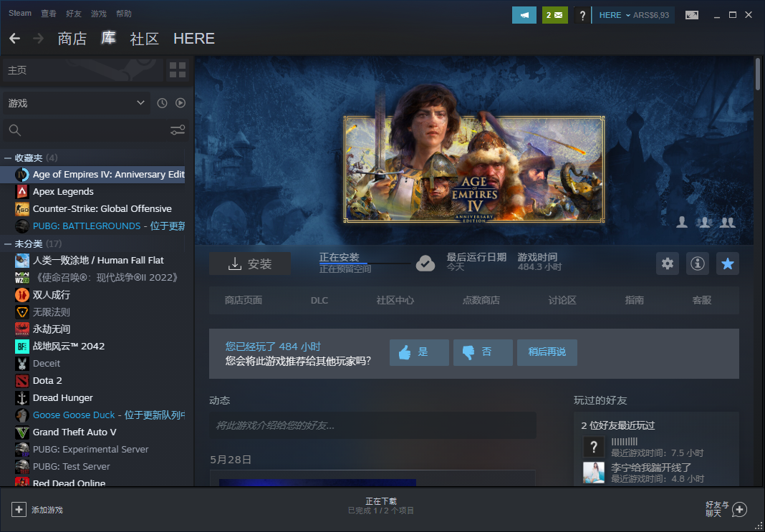Toggle favorite star for this game

728,263
